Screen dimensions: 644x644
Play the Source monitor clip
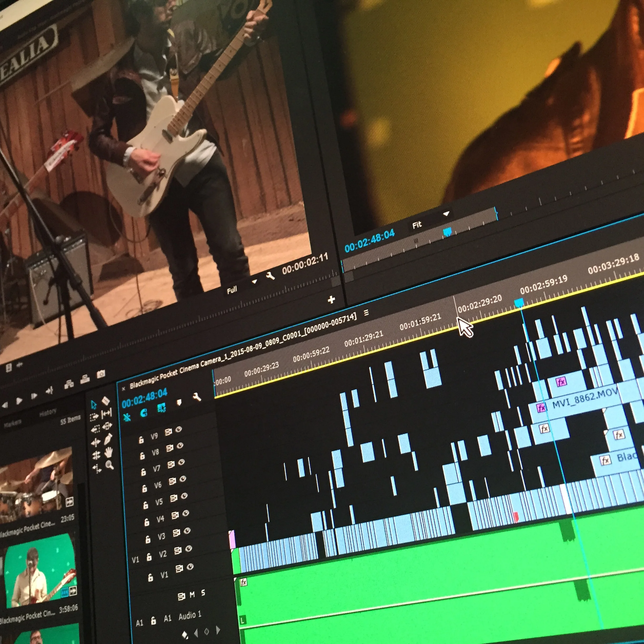click(19, 400)
